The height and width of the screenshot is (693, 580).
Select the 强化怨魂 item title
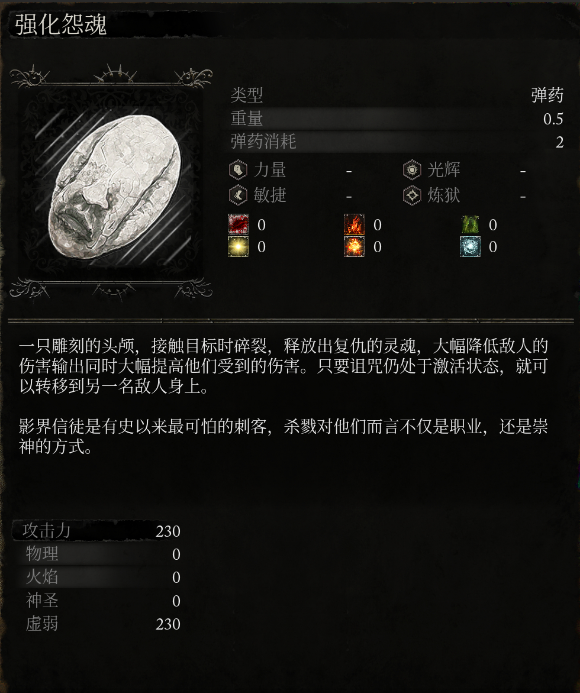(x=61, y=24)
